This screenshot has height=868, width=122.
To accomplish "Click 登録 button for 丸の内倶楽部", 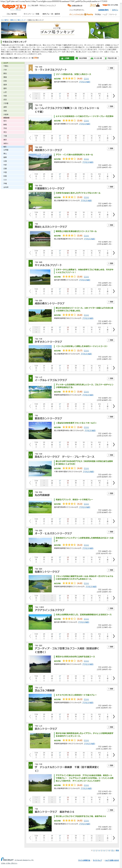I will [111, 493].
